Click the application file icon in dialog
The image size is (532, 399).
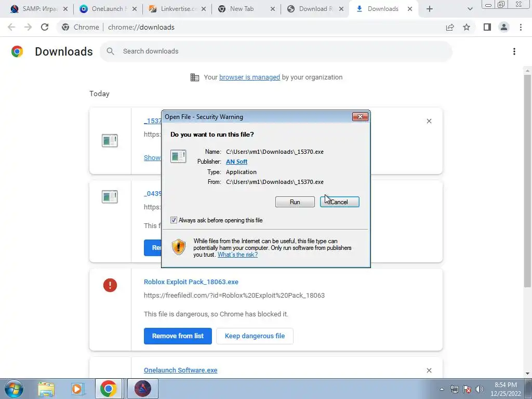[178, 156]
